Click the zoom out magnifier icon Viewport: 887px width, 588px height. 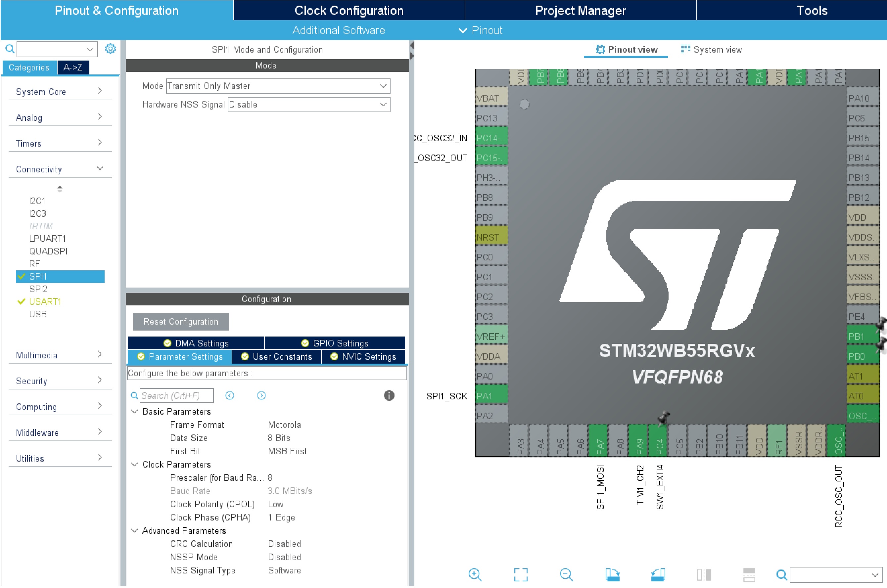[x=566, y=574]
